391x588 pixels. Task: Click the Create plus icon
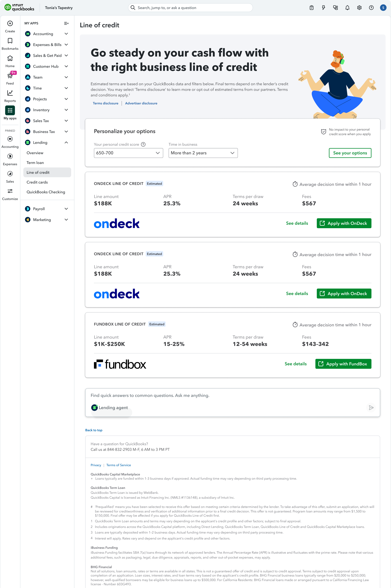point(10,23)
